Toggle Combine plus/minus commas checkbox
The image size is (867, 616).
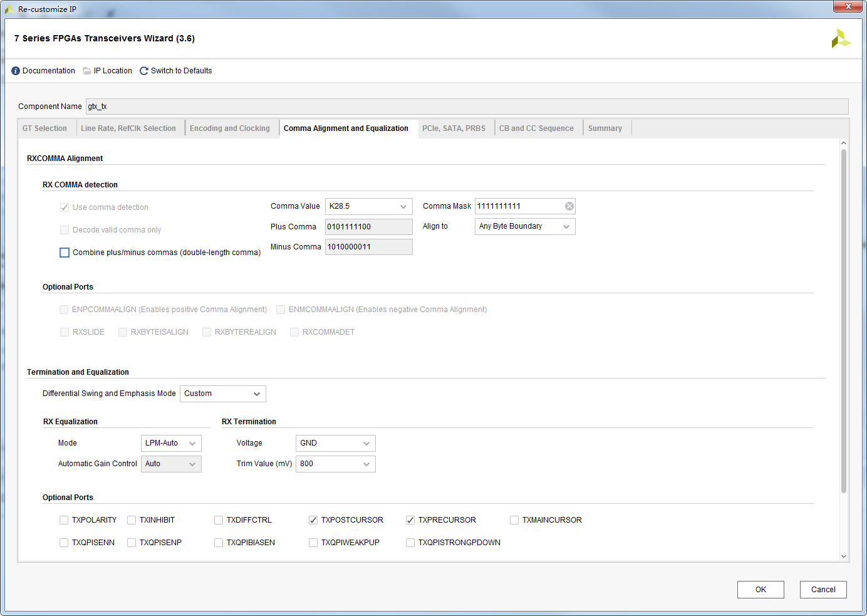(65, 253)
